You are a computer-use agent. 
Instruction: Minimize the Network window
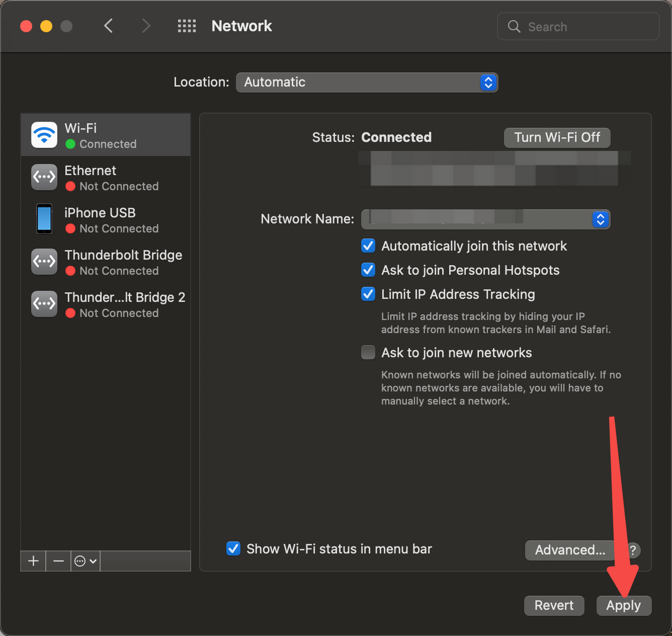(x=46, y=26)
